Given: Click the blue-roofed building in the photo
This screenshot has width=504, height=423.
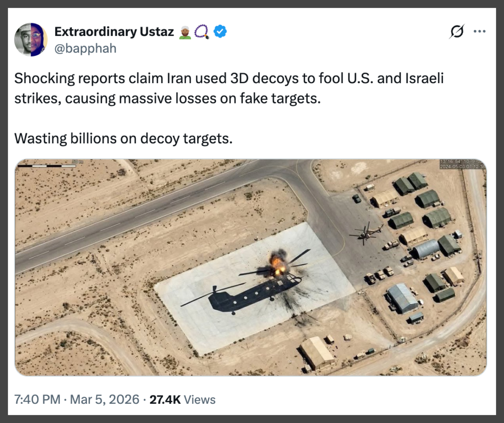Looking at the screenshot, I should coord(402,297).
